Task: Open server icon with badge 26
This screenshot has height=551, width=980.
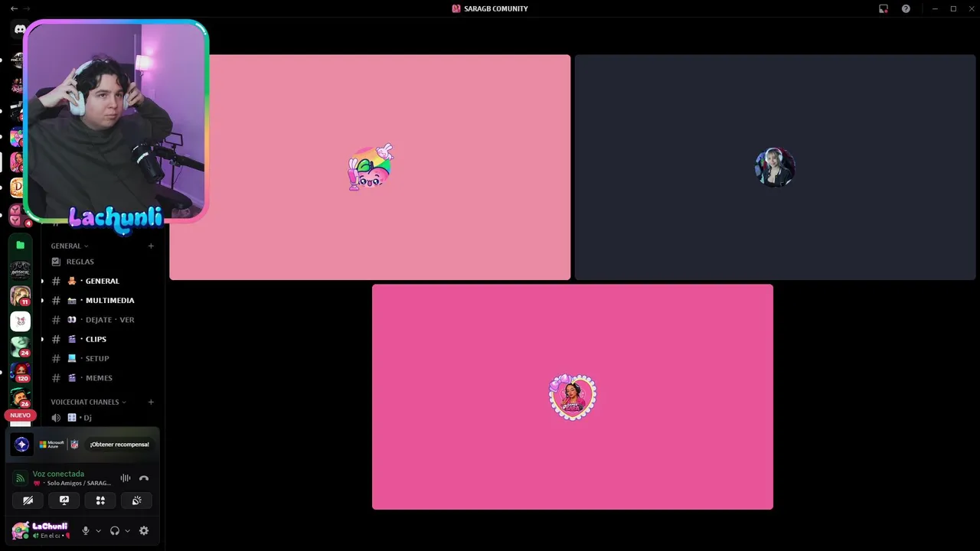Action: 20,396
